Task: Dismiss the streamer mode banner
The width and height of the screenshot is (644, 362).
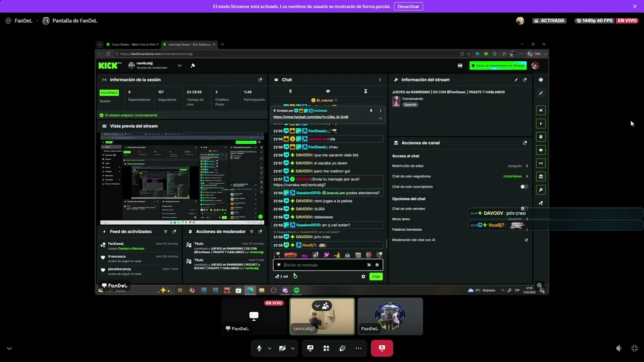Action: click(x=635, y=7)
